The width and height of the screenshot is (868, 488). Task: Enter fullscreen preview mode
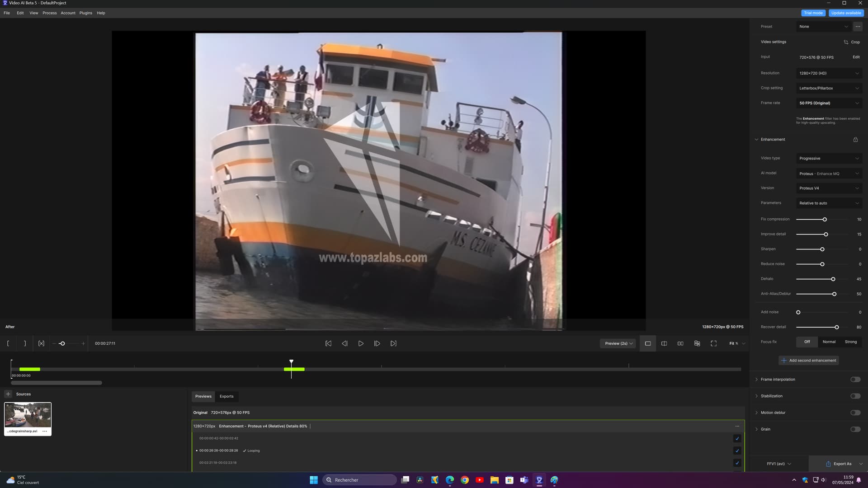tap(713, 343)
